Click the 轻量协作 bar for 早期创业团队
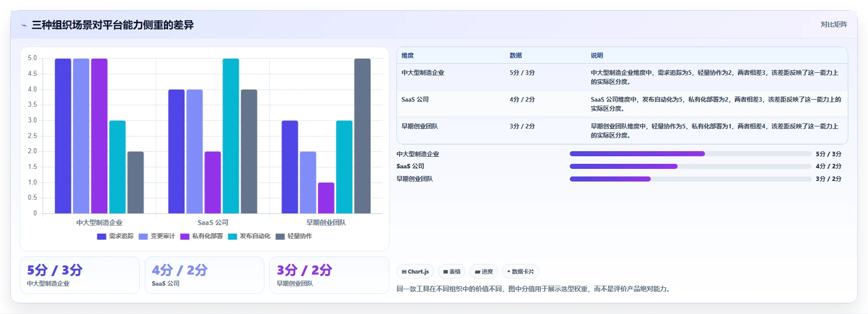The width and height of the screenshot is (868, 314). (x=363, y=136)
